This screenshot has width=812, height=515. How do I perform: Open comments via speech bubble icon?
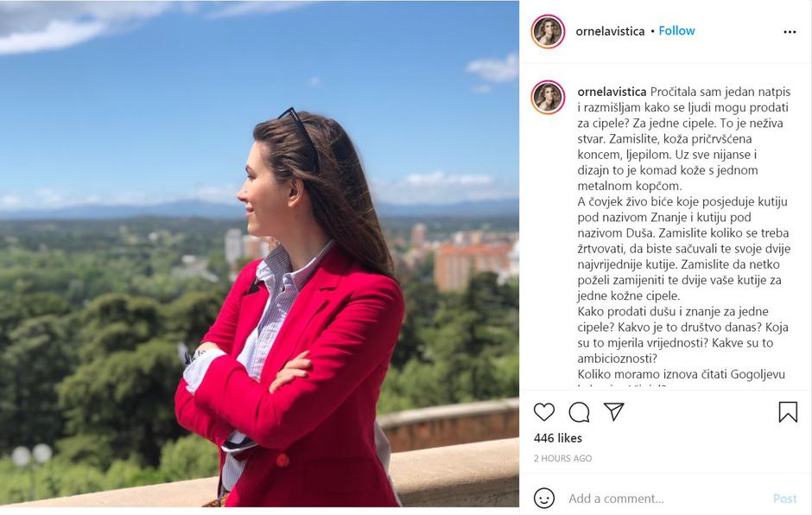tap(579, 412)
